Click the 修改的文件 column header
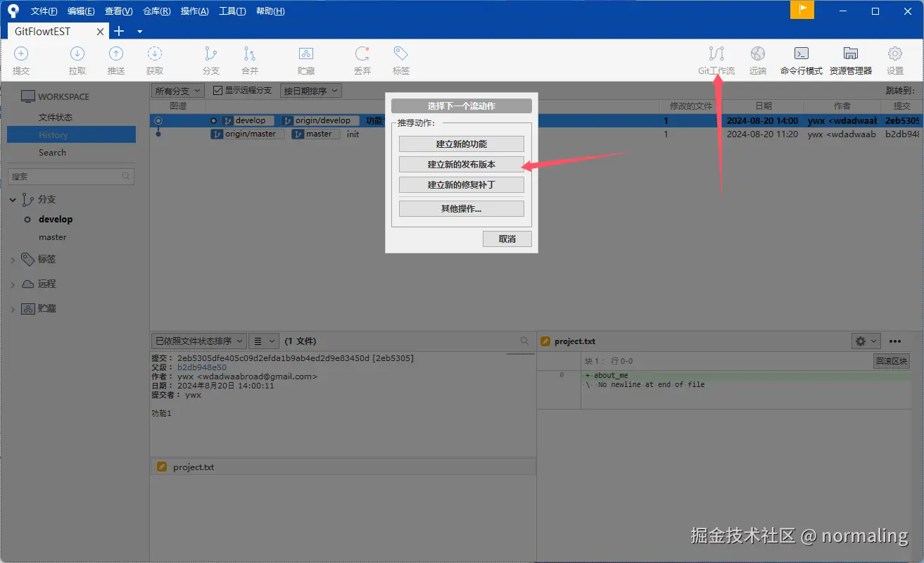 (690, 106)
